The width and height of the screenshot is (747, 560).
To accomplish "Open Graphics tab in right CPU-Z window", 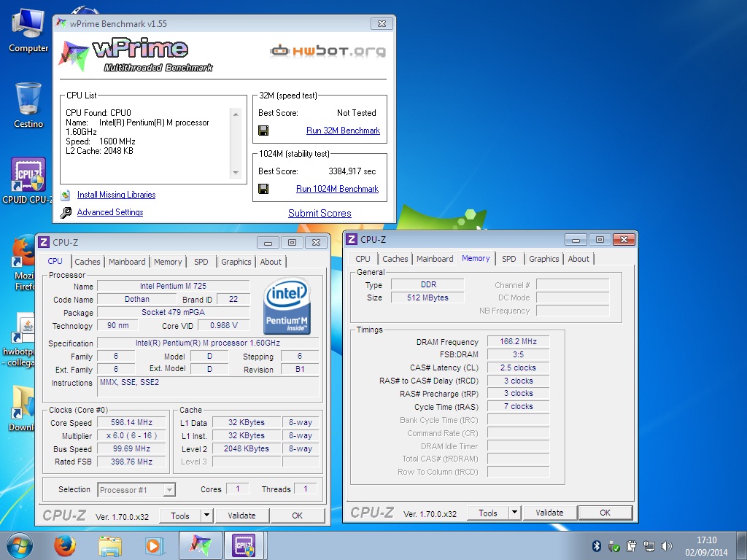I will tap(543, 259).
